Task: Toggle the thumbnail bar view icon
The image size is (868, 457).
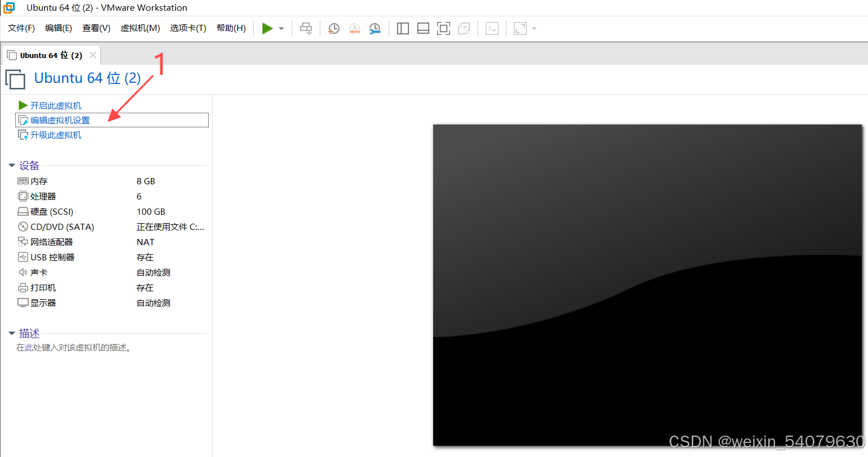Action: [423, 28]
